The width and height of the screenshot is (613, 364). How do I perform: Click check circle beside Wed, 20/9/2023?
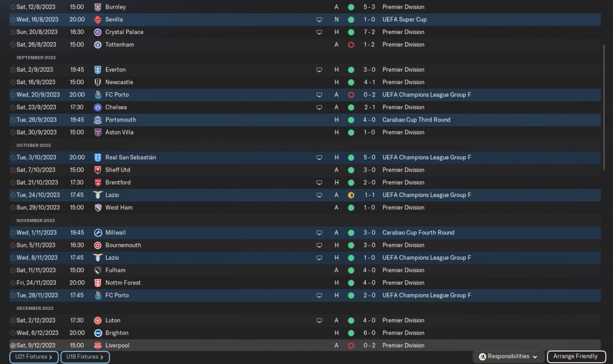click(x=12, y=95)
